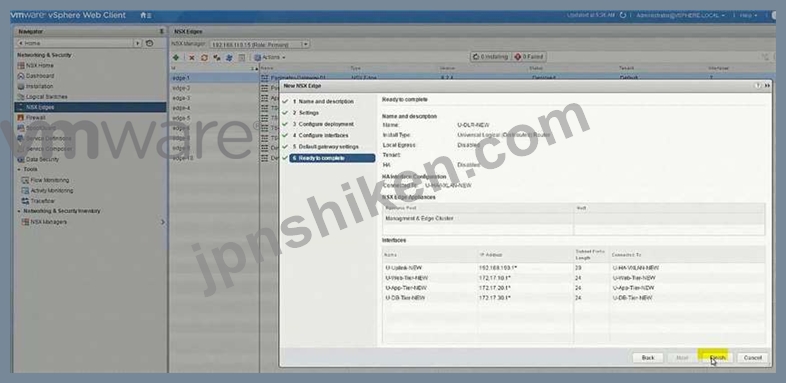Go to wizard step 2 Settings
Viewport: 786px width, 383px height.
click(x=305, y=113)
